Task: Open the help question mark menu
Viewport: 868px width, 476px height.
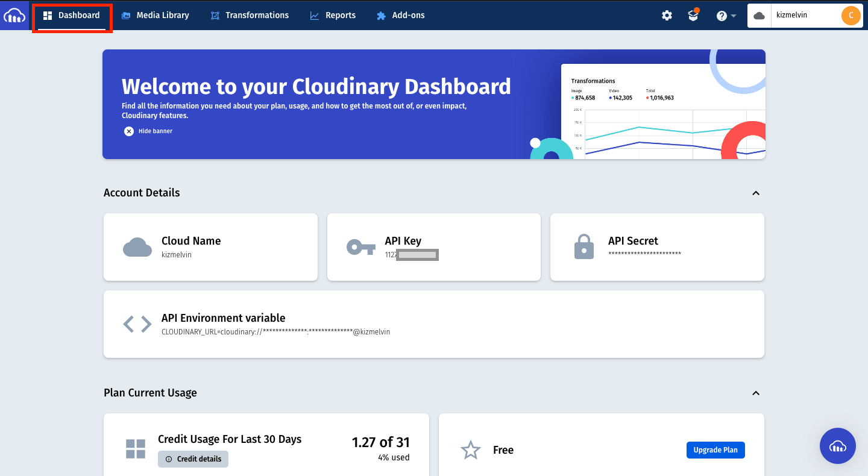Action: (726, 16)
